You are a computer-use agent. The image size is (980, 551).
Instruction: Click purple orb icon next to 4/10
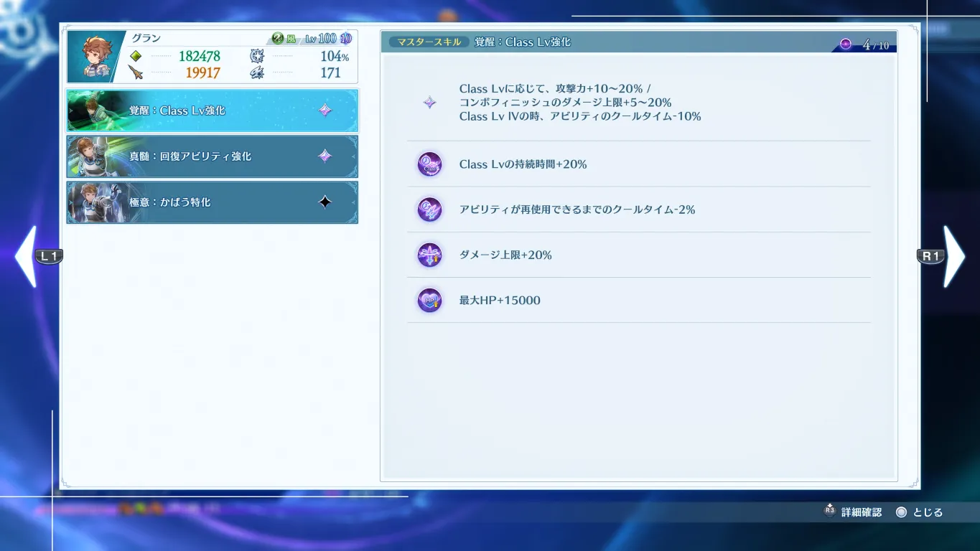click(846, 44)
